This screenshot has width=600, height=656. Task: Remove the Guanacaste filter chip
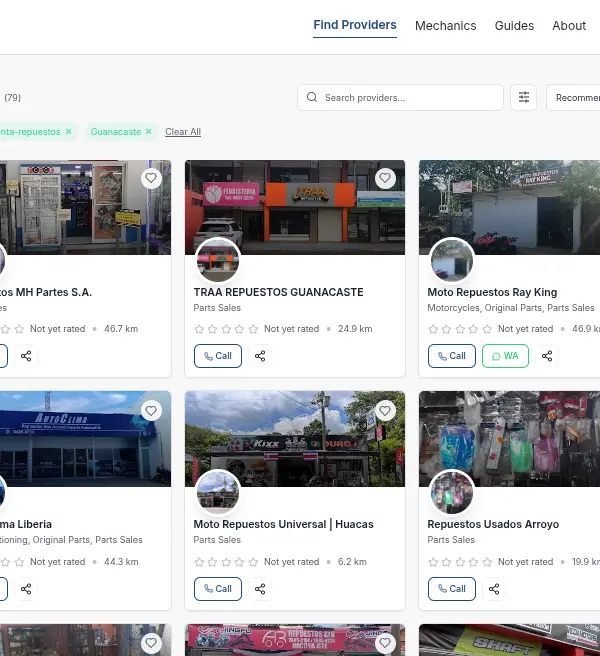click(149, 131)
